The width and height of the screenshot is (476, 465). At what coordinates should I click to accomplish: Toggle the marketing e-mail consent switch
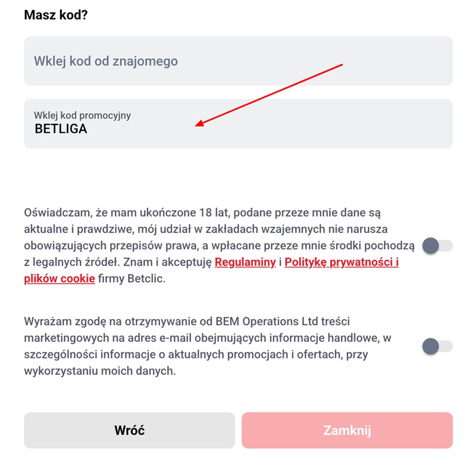437,346
